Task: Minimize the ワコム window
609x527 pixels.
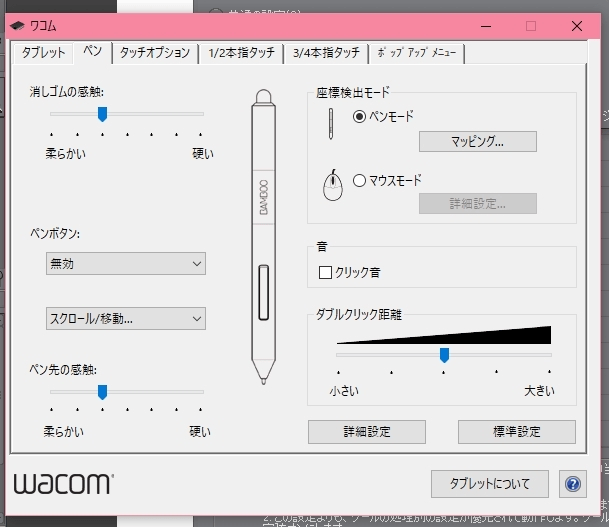Action: click(x=486, y=26)
